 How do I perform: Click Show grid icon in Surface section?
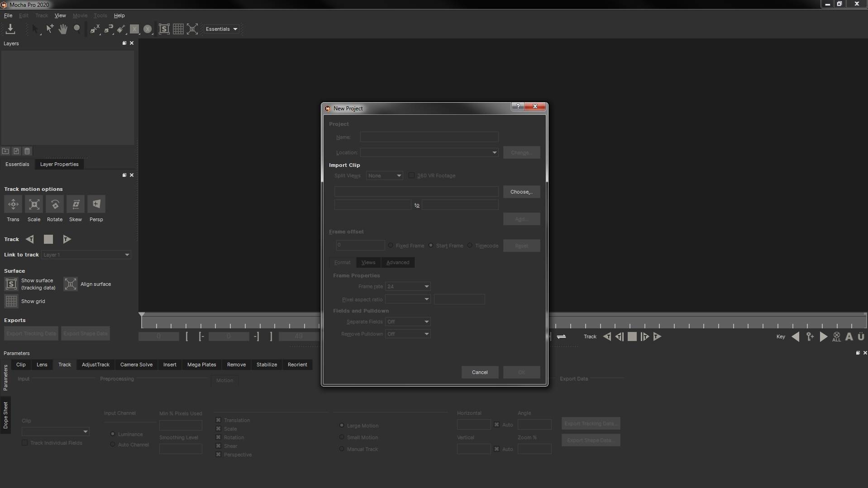click(11, 301)
